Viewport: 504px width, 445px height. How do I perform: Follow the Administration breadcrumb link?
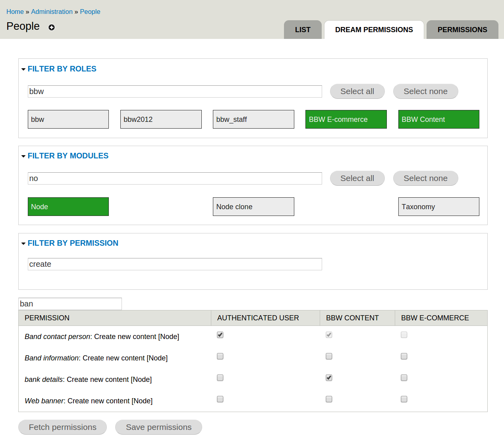[52, 12]
